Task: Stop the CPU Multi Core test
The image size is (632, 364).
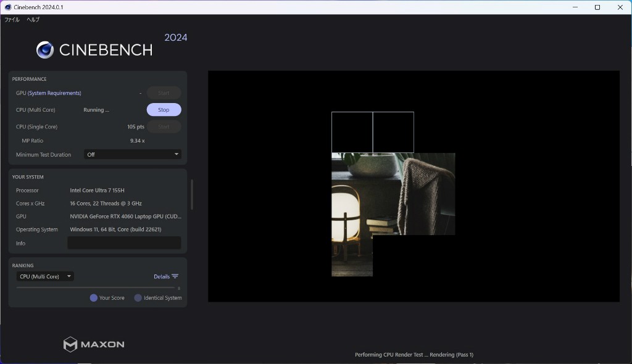Action: [164, 110]
